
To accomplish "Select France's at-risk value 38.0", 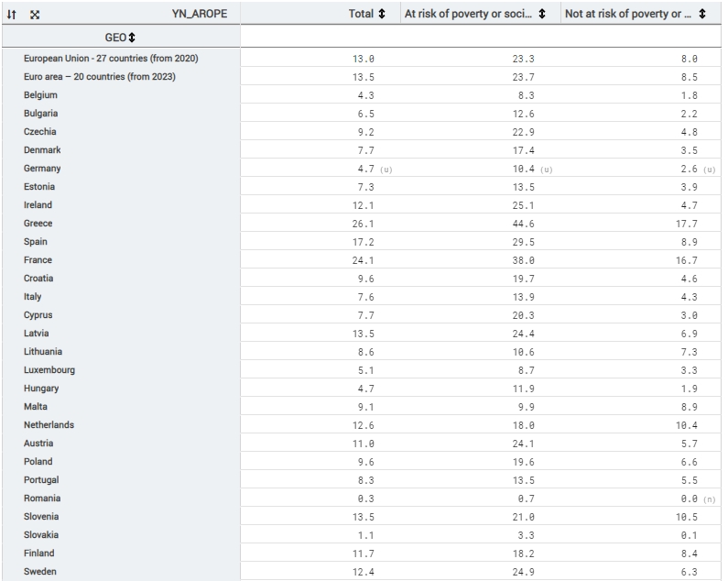I will coord(523,261).
